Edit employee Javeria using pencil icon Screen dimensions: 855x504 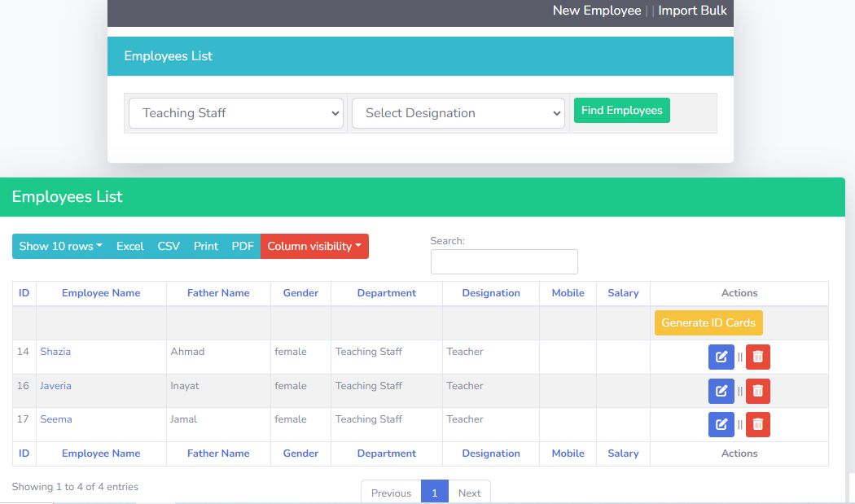click(x=721, y=391)
